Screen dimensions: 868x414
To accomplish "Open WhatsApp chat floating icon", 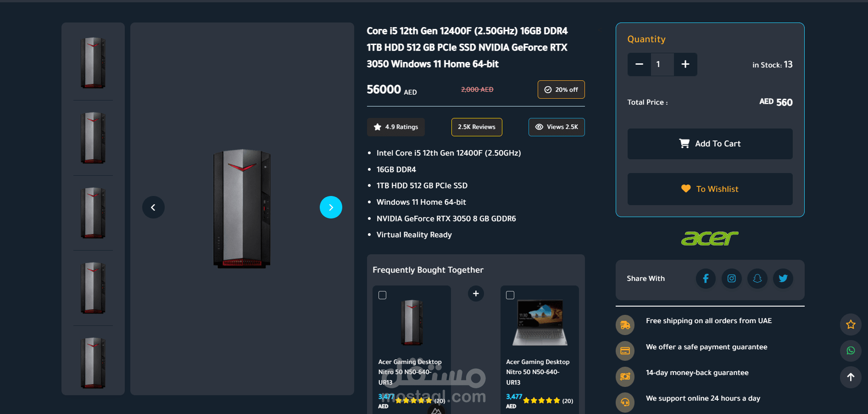I will click(x=851, y=351).
